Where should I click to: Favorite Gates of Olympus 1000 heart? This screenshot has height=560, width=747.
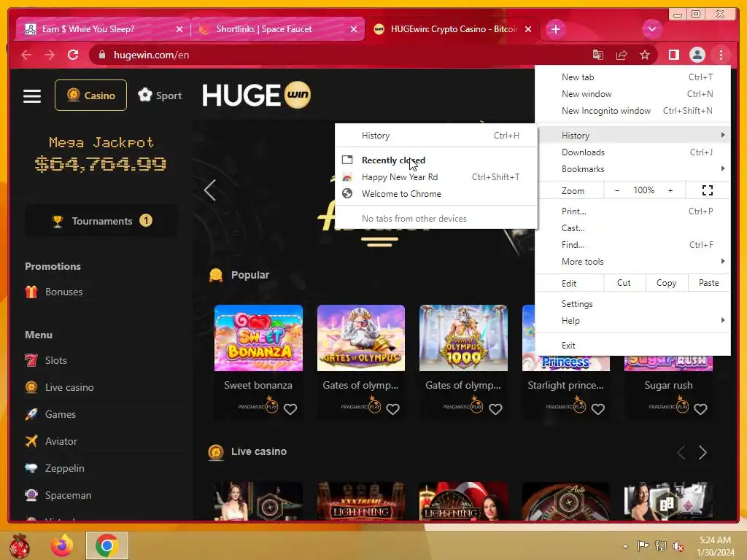click(x=495, y=409)
